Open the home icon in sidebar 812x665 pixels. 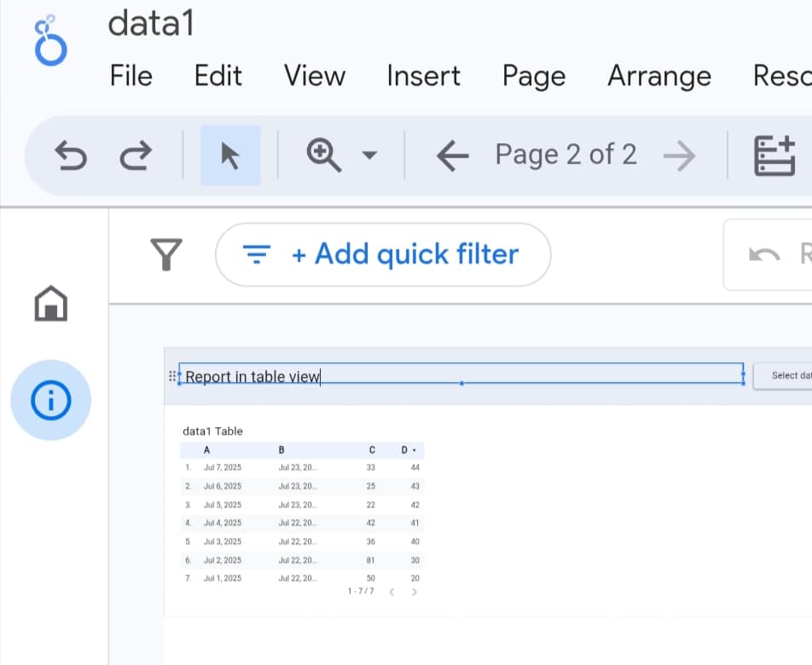click(x=51, y=303)
